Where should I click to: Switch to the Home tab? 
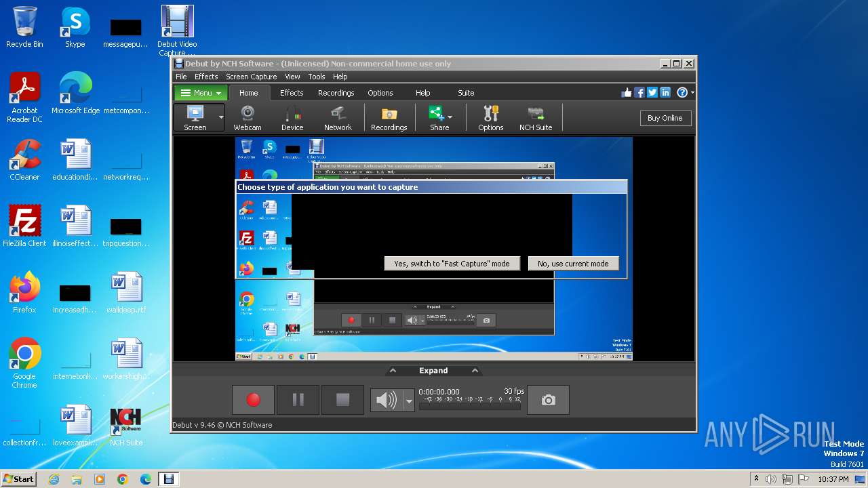click(x=249, y=93)
